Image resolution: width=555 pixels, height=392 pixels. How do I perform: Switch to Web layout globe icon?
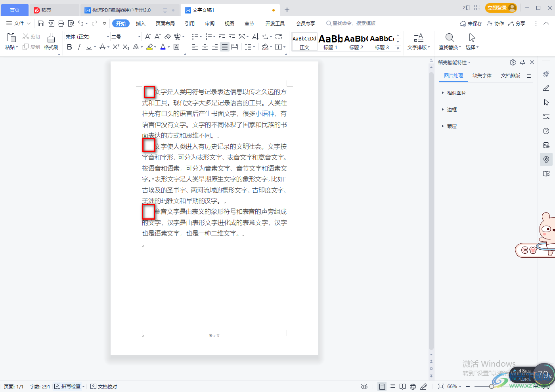click(x=413, y=386)
